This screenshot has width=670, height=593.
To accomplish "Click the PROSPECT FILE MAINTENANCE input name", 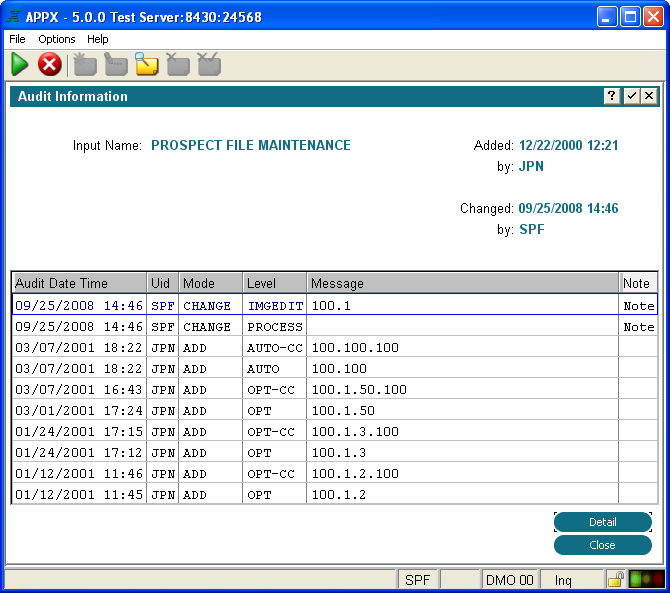I will pos(251,145).
